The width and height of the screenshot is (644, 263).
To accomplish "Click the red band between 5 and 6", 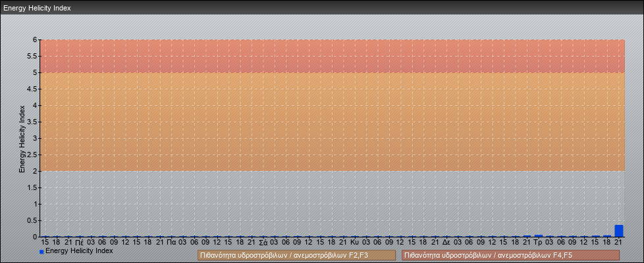I will (329, 56).
